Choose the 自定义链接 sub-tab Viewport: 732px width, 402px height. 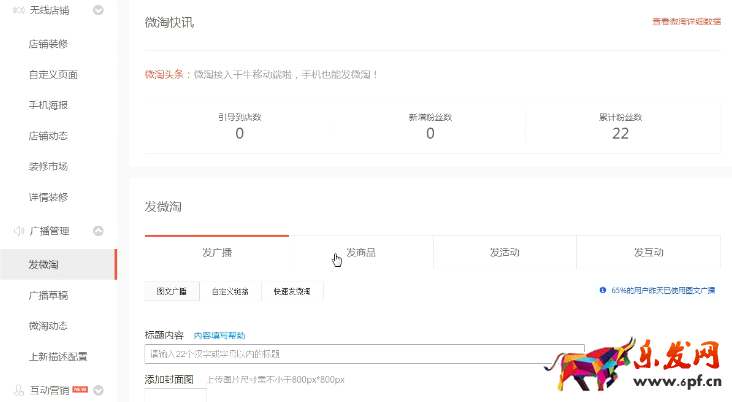click(x=230, y=291)
